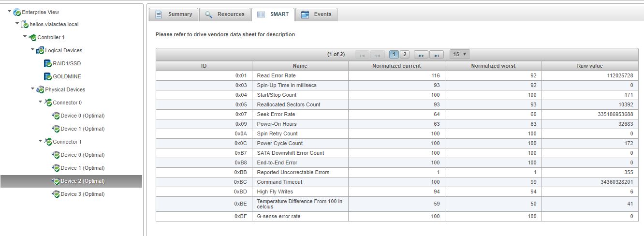The width and height of the screenshot is (644, 236).
Task: Click the Spin-Up Time in millisecs cell
Action: [x=300, y=85]
